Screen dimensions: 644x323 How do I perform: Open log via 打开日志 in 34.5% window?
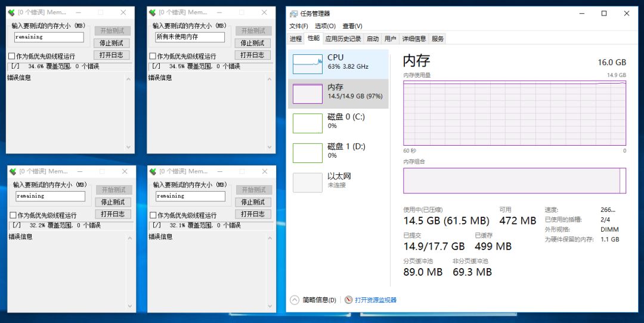253,55
